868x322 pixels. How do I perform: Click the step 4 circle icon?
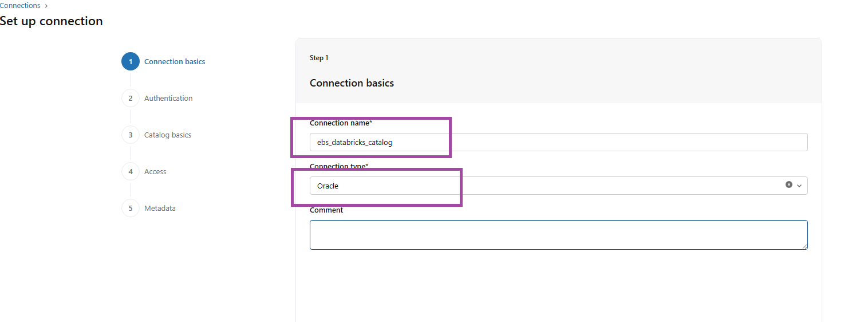pos(131,172)
